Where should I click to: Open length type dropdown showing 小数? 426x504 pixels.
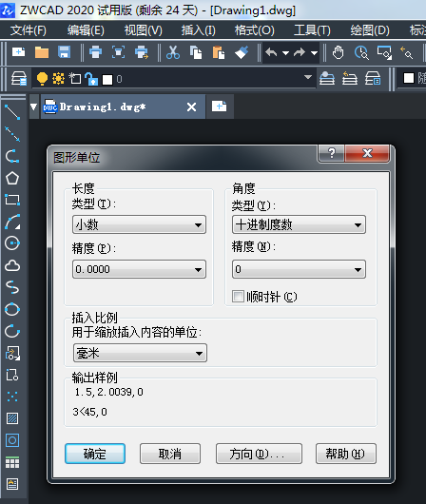[139, 224]
